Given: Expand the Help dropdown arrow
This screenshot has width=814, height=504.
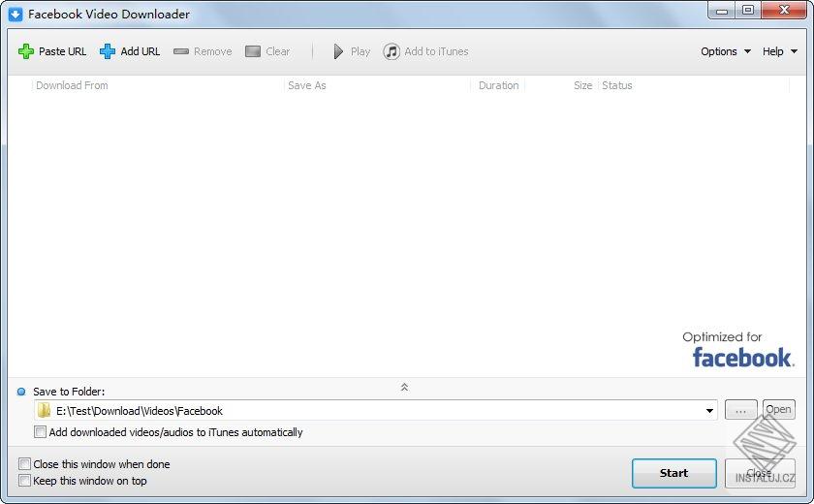Looking at the screenshot, I should tap(794, 51).
